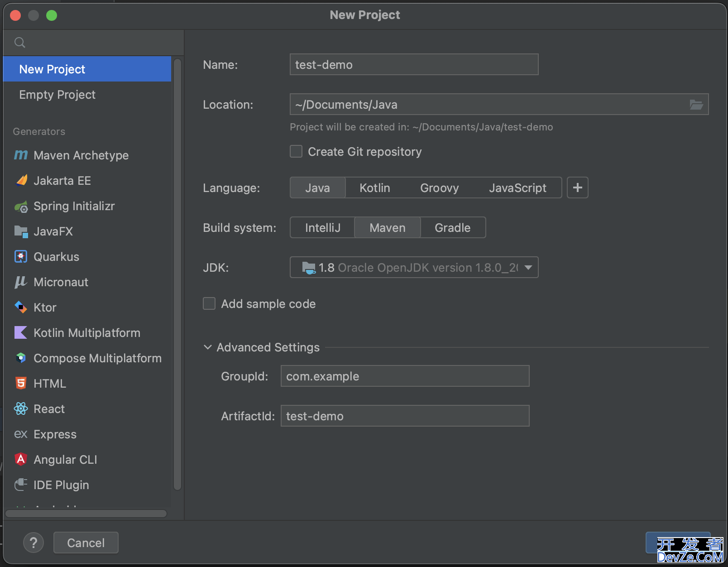Select React generator
Image resolution: width=728 pixels, height=567 pixels.
click(87, 409)
